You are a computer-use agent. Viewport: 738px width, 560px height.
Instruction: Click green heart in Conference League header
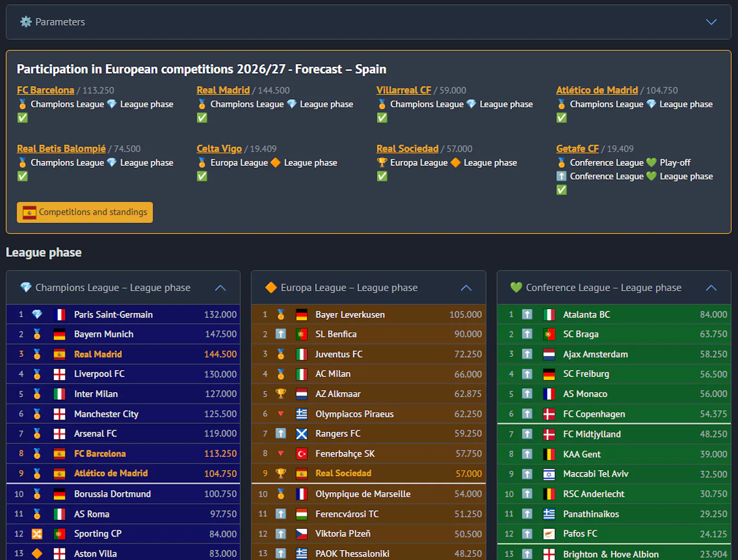pos(516,288)
